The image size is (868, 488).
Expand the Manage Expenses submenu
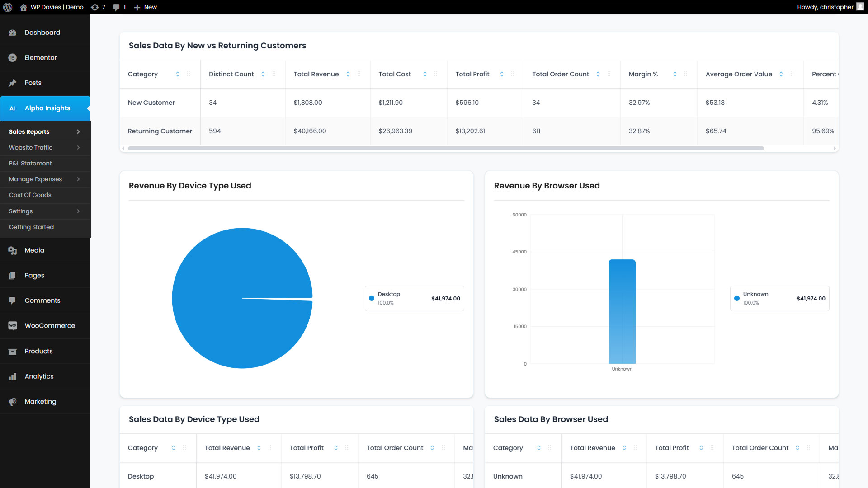(x=78, y=179)
